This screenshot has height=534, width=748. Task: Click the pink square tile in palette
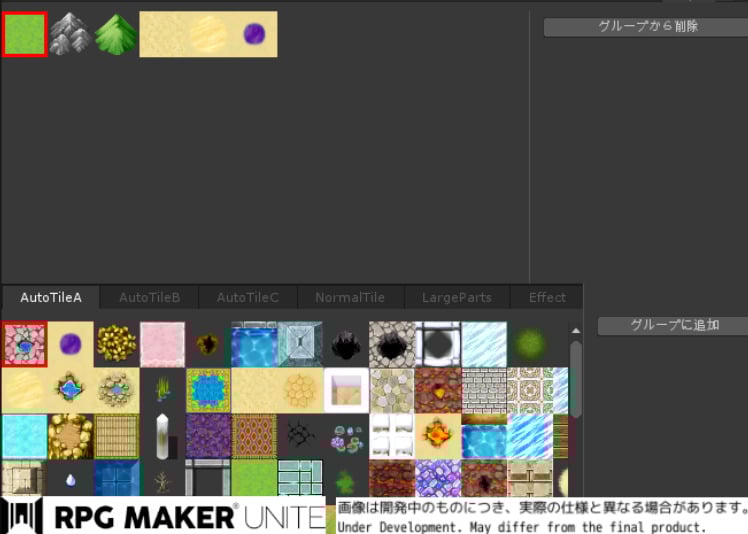point(162,344)
